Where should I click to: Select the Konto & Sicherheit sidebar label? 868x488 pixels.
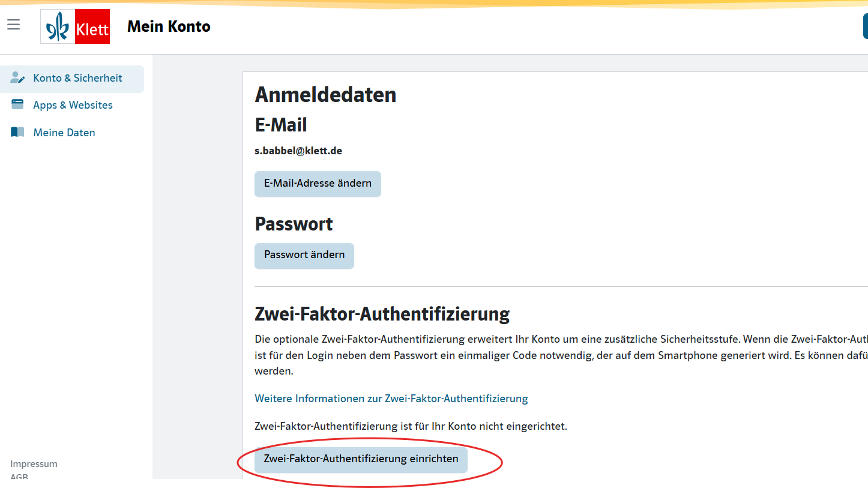[77, 78]
